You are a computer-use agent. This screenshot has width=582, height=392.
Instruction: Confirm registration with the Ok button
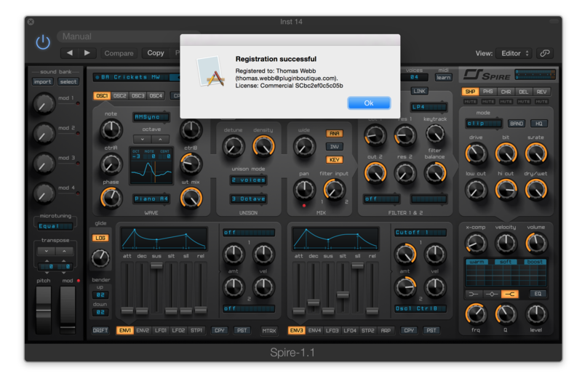369,103
